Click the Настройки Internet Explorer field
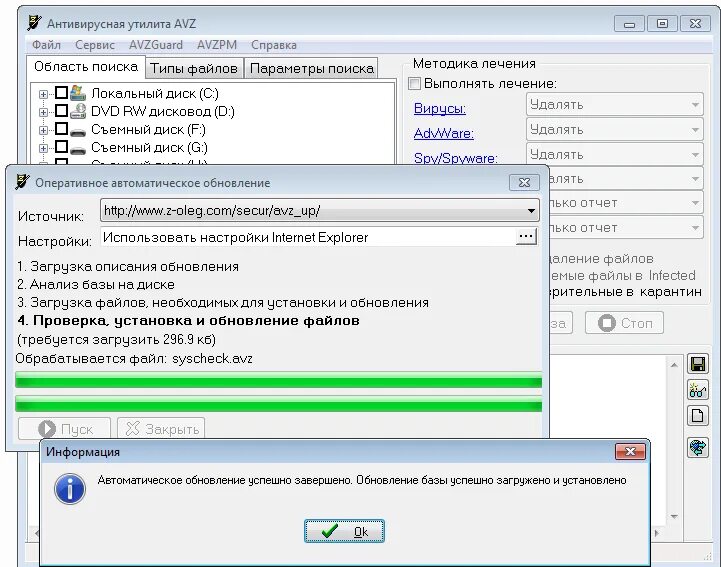 308,237
